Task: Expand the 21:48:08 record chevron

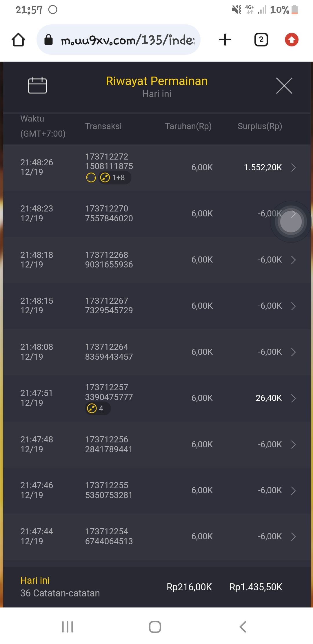Action: pos(293,352)
